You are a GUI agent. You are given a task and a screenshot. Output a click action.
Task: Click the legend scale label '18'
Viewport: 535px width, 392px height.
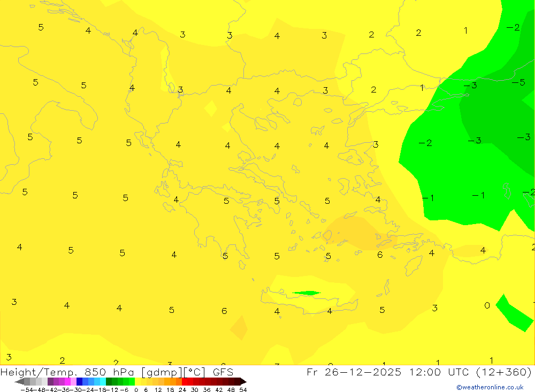[x=170, y=390]
